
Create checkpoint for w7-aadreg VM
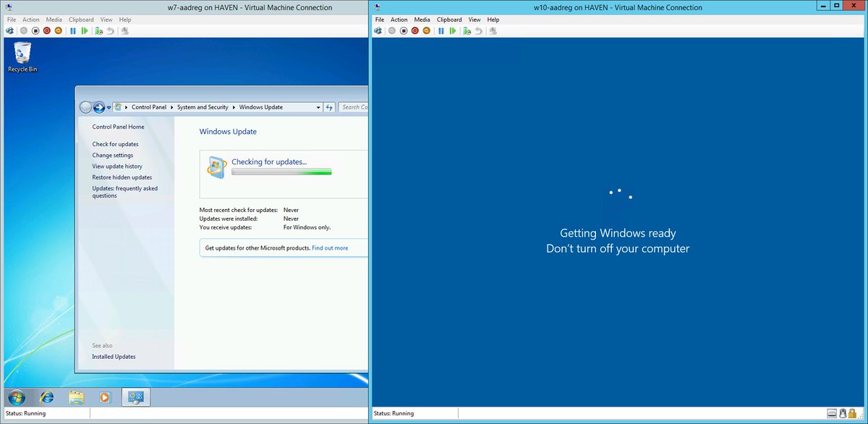(x=98, y=30)
